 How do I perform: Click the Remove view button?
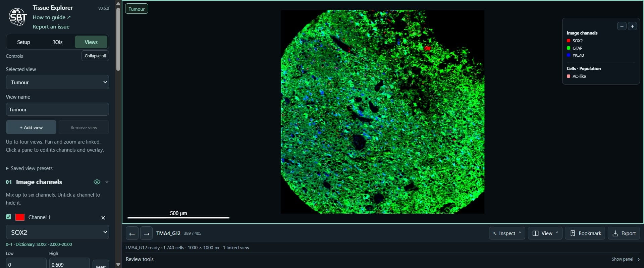(x=84, y=127)
